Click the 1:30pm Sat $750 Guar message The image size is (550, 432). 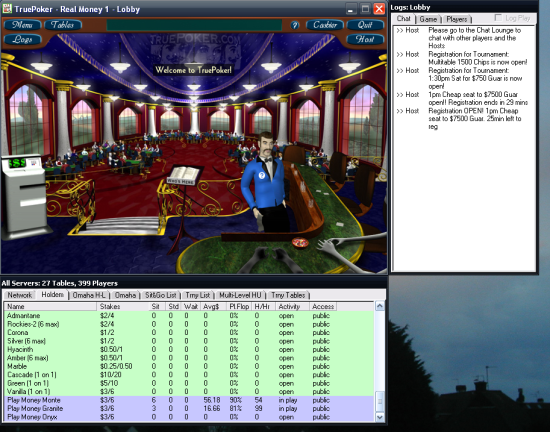(x=475, y=78)
